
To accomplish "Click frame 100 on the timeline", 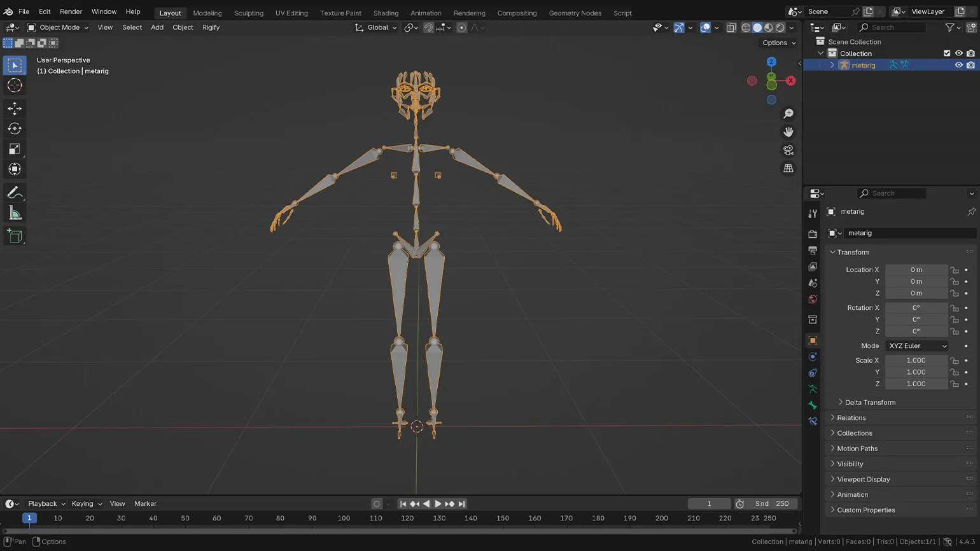I will pos(344,518).
